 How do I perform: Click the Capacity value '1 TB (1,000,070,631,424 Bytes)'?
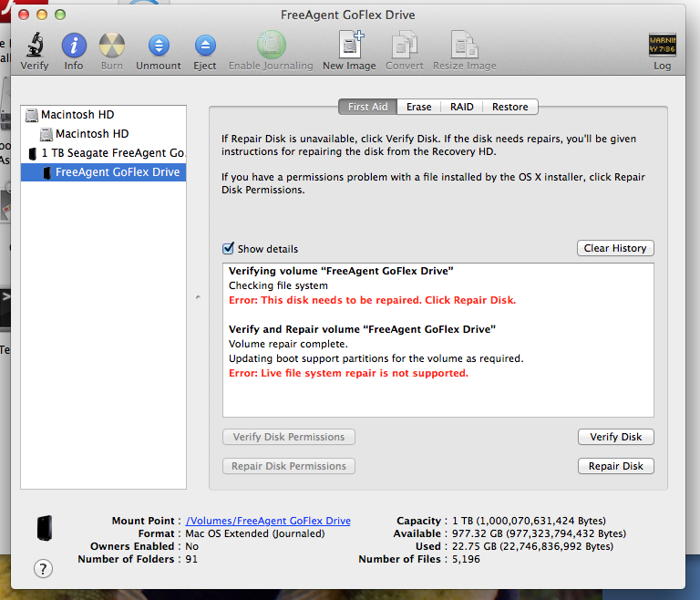point(529,521)
